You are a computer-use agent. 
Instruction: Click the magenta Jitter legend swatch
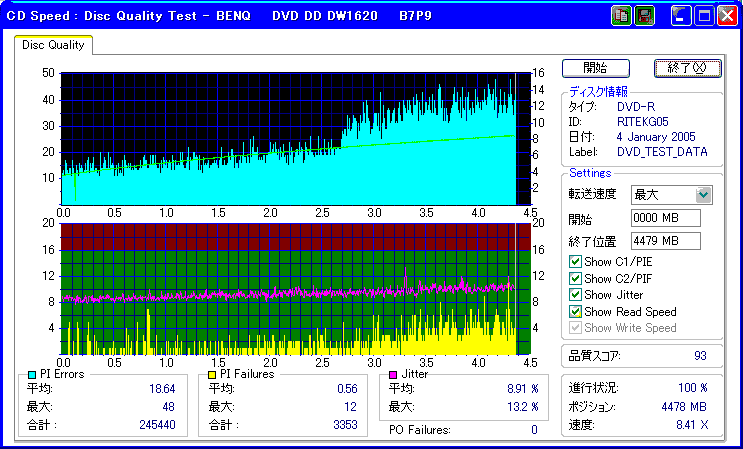(393, 375)
